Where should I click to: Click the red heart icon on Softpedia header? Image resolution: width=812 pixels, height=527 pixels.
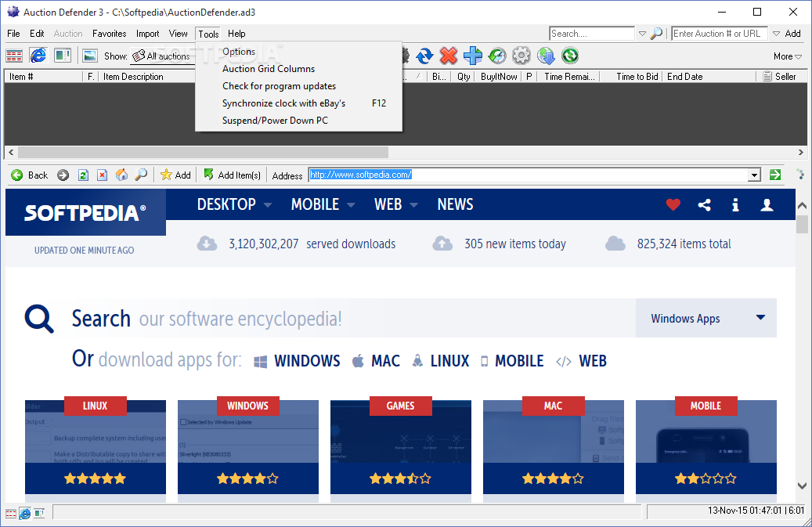click(x=673, y=205)
